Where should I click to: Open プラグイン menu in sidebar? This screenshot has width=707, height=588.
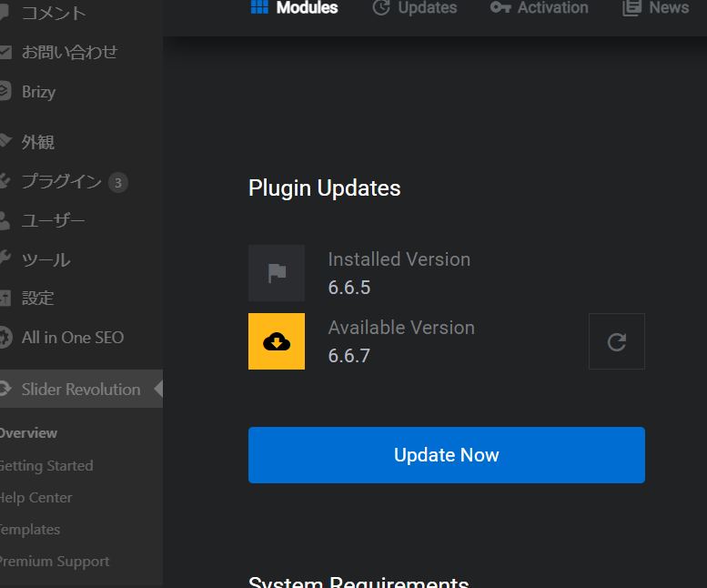pos(61,182)
